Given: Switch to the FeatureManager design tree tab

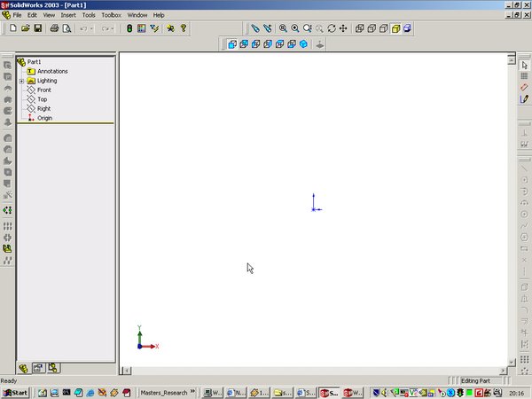Looking at the screenshot, I should click(x=24, y=368).
